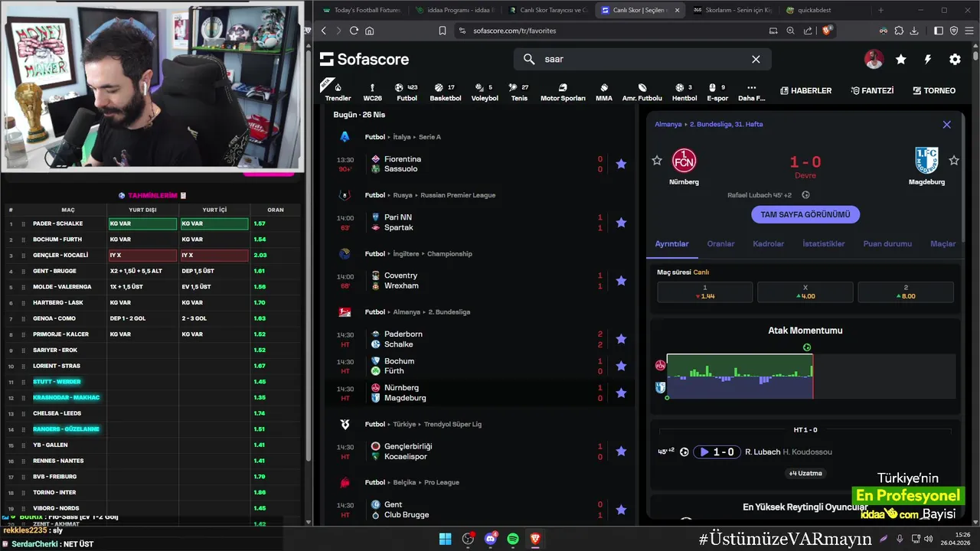The height and width of the screenshot is (551, 980).
Task: Open the Sofascore settings gear
Action: 955,59
